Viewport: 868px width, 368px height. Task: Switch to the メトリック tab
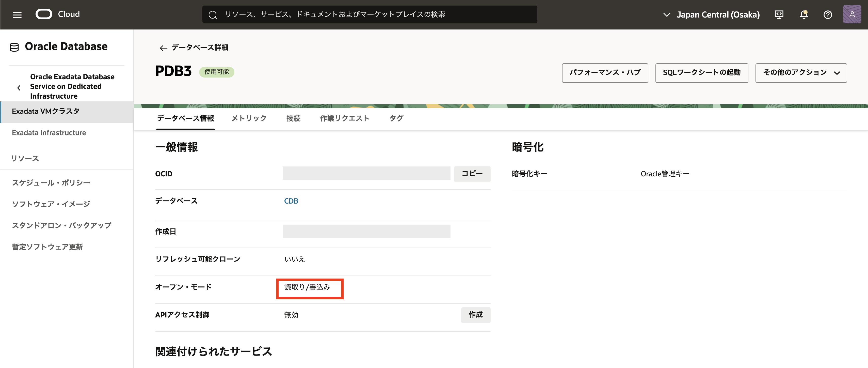point(249,118)
